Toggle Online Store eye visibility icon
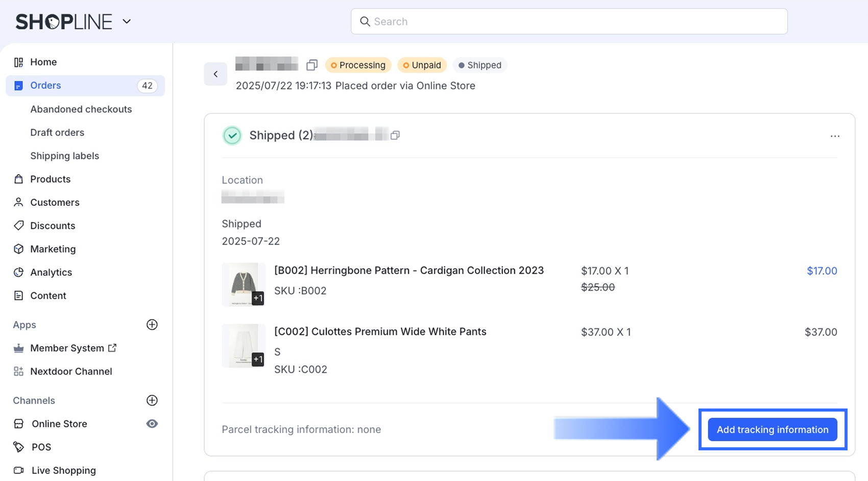Screen dimensions: 868x481 coord(152,424)
